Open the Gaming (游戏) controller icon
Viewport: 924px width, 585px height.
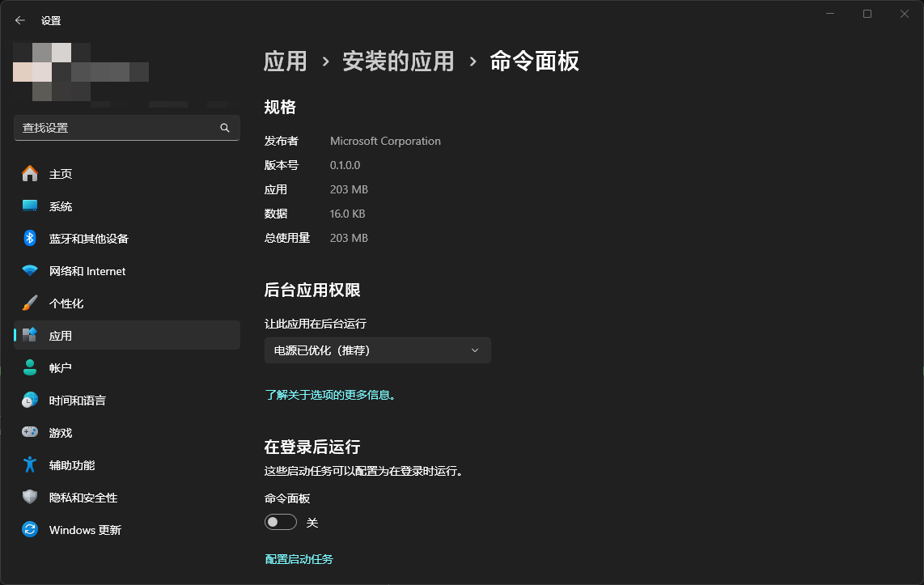(30, 433)
